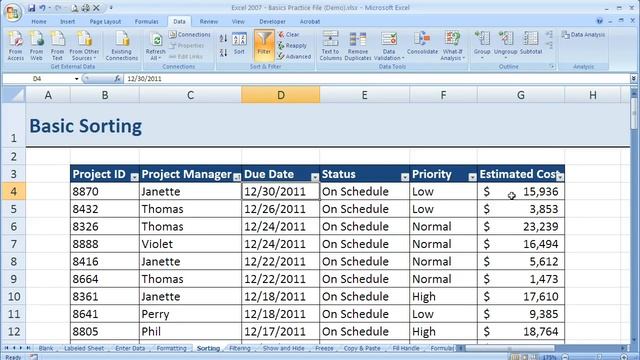This screenshot has width=640, height=360.
Task: Open workbook Connections
Action: (190, 35)
